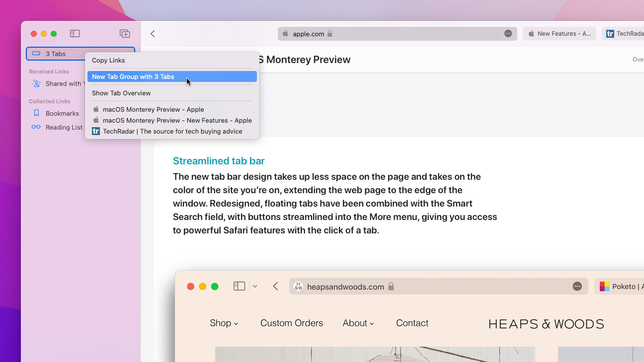Select the Shared with You icon
Viewport: 644px width, 362px height.
(x=36, y=83)
